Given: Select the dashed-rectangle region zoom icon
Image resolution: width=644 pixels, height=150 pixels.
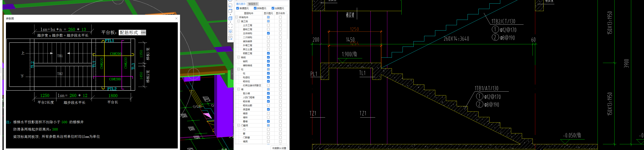Looking at the screenshot, I should 230,26.
